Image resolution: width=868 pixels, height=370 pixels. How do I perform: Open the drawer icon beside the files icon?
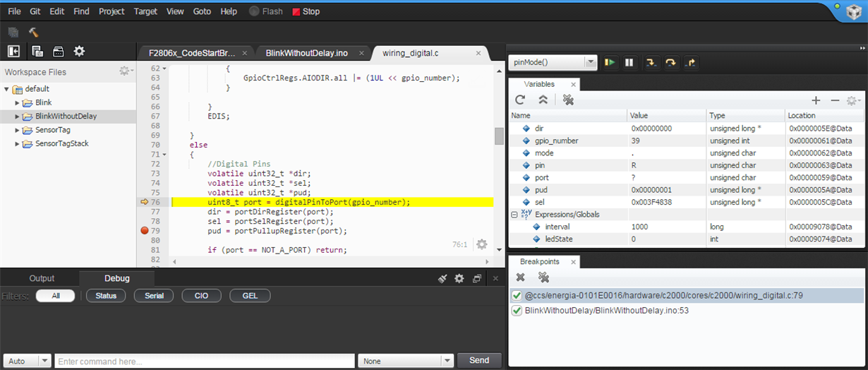[59, 51]
